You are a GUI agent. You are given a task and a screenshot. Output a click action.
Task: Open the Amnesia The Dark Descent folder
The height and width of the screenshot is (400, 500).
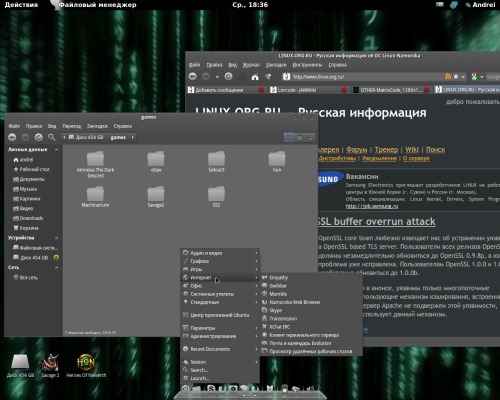click(95, 164)
